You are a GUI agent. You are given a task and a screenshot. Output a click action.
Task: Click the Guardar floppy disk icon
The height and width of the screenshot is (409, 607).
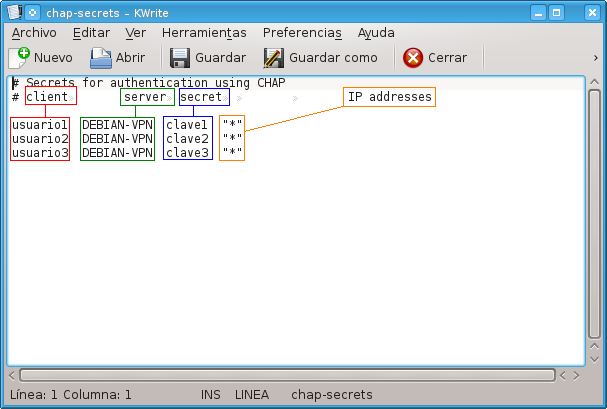[x=180, y=58]
